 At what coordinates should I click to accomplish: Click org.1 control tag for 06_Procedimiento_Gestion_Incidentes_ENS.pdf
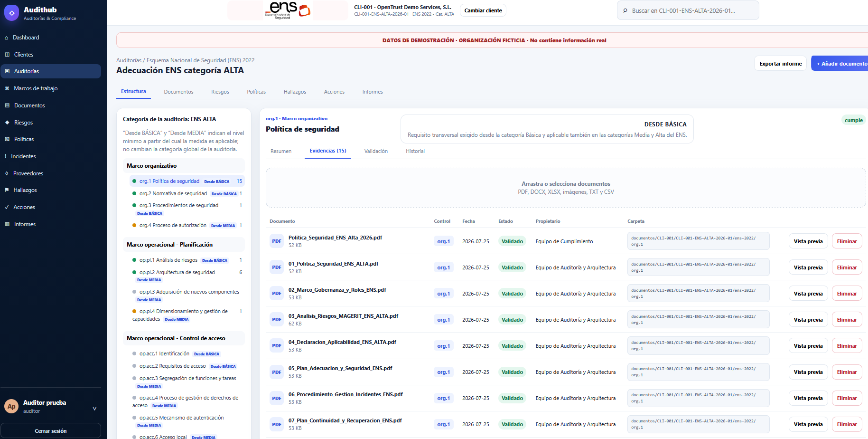(443, 398)
